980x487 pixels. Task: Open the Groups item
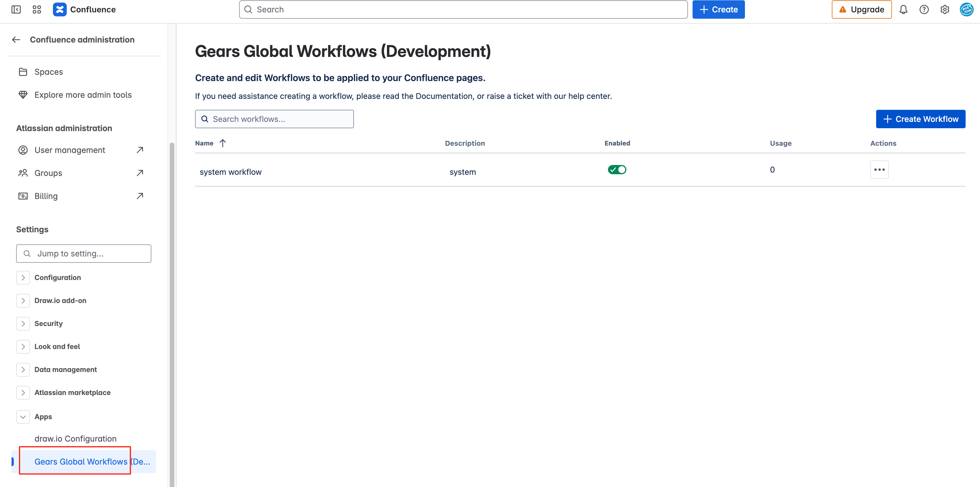coord(84,173)
